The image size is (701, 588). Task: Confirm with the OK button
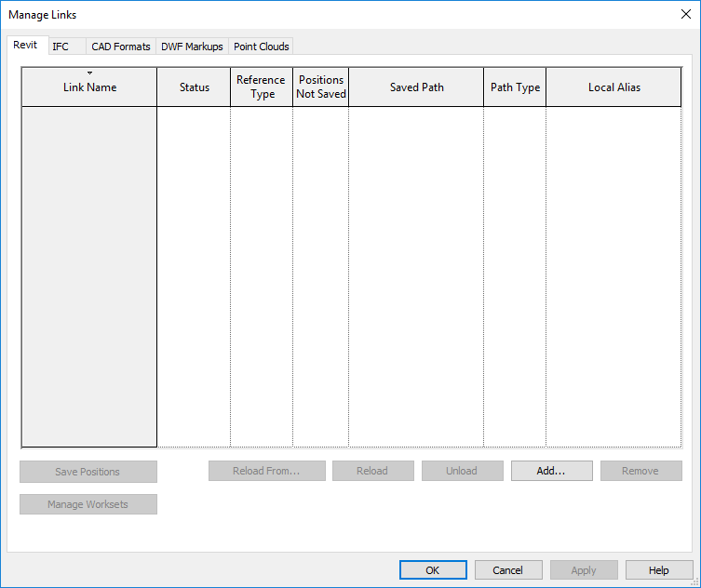point(433,570)
